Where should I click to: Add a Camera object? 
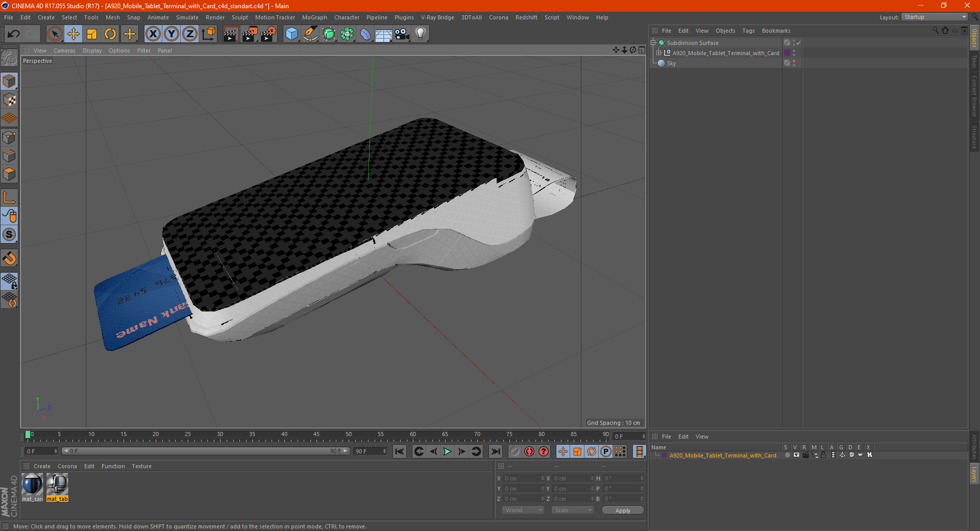tap(402, 34)
